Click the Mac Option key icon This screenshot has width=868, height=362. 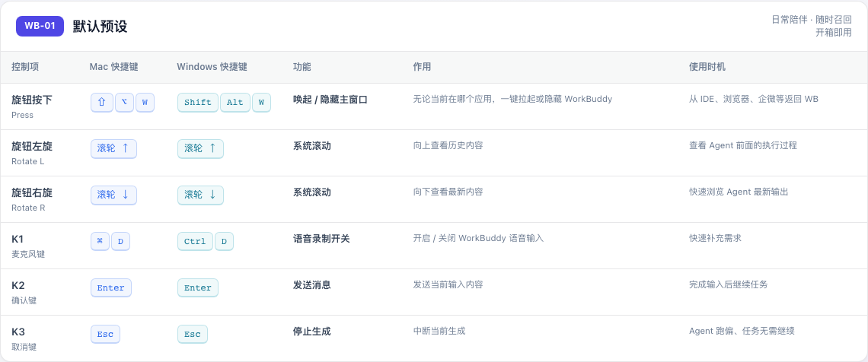pos(125,103)
